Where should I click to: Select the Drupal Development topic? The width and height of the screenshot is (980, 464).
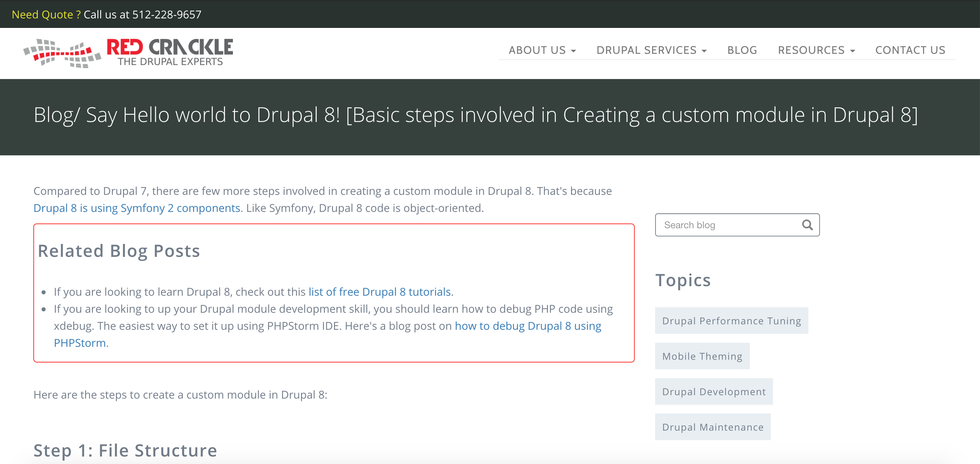pos(714,392)
